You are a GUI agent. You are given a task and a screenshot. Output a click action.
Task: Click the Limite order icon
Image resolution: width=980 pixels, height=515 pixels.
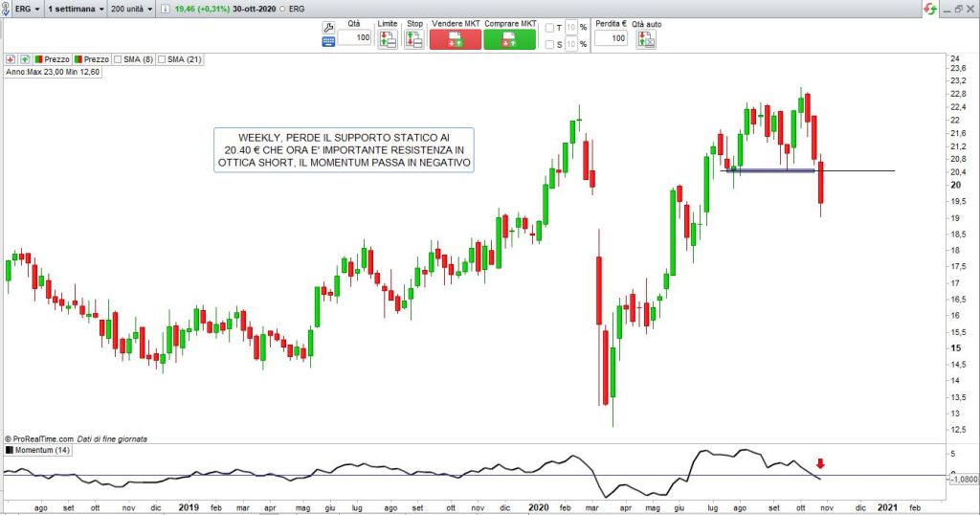[387, 39]
